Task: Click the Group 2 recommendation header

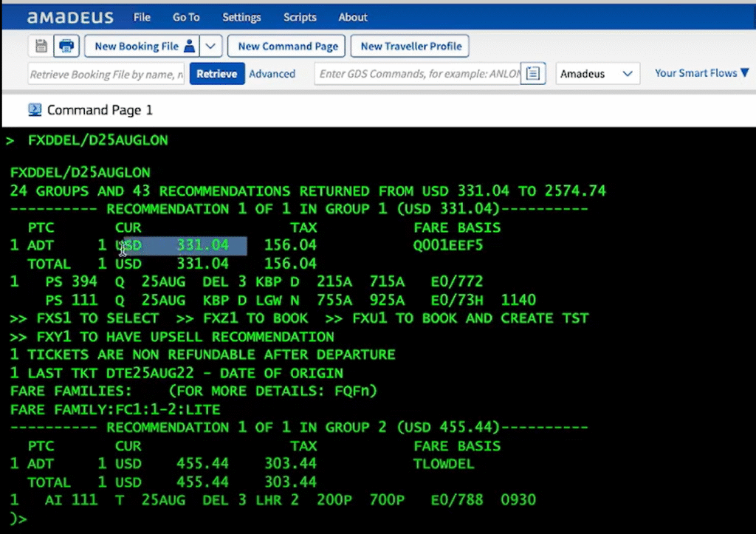Action: [x=299, y=428]
